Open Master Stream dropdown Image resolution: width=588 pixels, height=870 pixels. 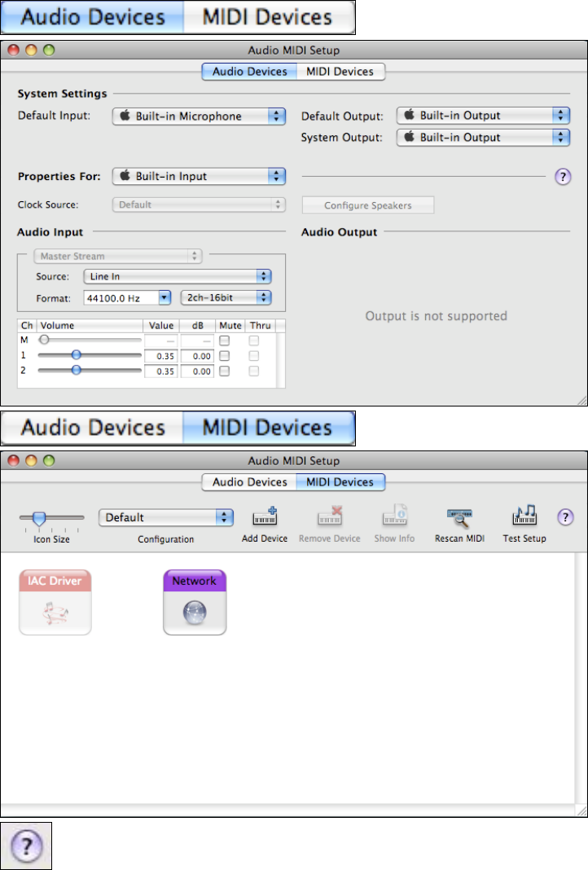pos(117,256)
